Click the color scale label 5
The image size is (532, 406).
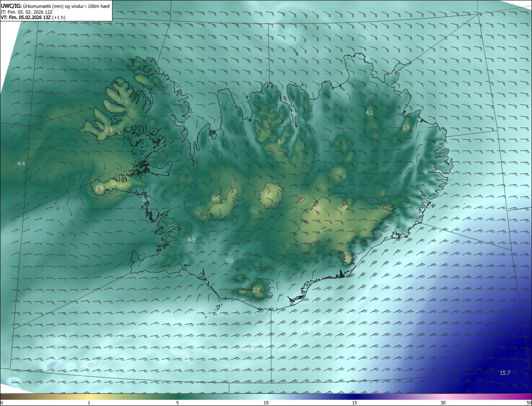[177, 403]
